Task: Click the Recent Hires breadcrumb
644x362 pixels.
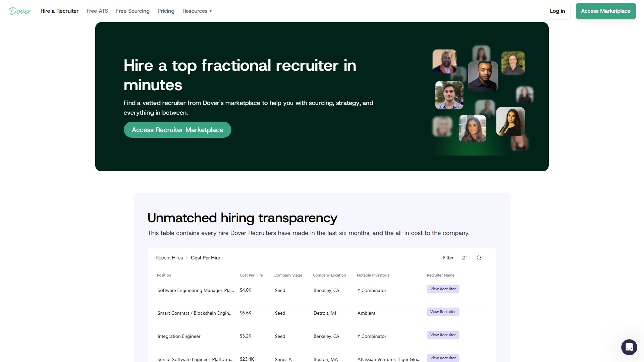Action: click(x=169, y=258)
